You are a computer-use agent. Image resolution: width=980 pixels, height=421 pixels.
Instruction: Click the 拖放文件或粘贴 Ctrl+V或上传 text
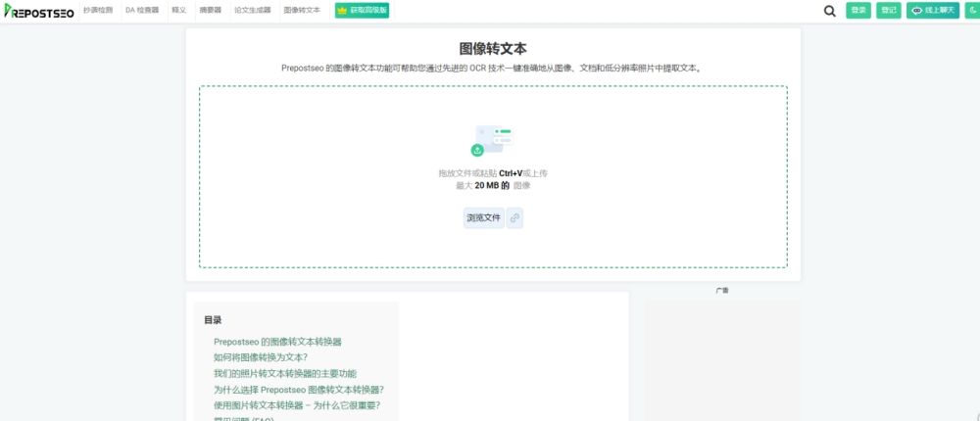493,173
